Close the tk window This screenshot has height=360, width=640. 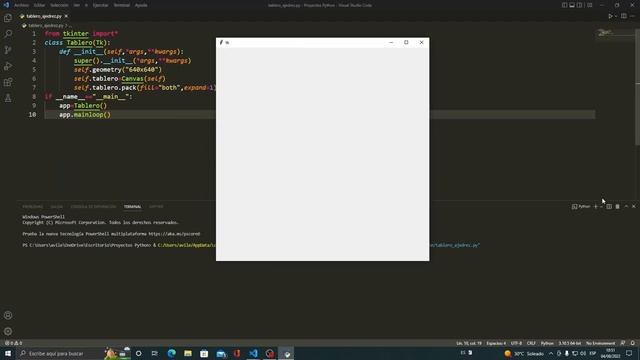[x=422, y=42]
